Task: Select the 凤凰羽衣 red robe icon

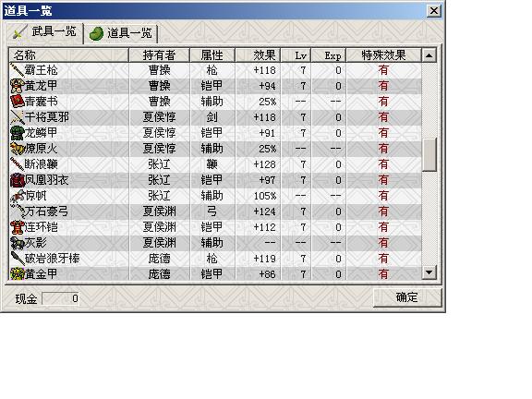Action: (17, 180)
